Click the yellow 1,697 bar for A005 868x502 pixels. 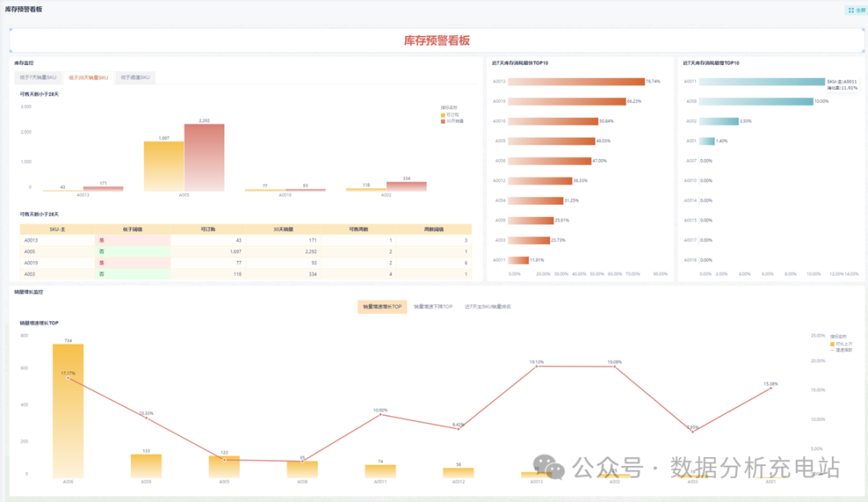pyautogui.click(x=164, y=166)
